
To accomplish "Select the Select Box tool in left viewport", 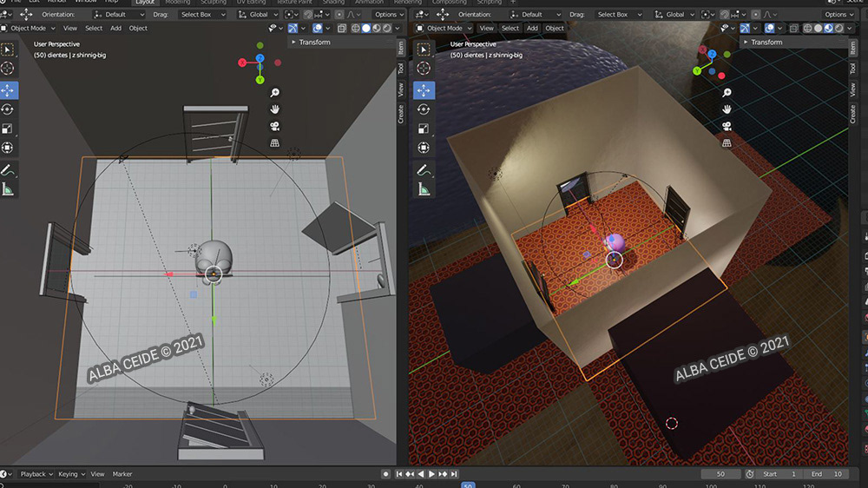I will 8,49.
